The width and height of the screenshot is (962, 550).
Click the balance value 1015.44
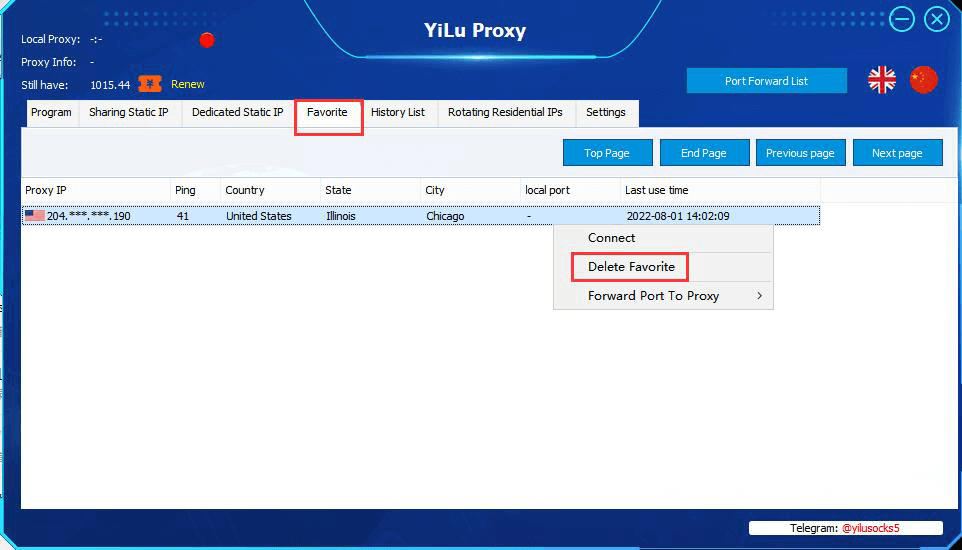tap(110, 85)
